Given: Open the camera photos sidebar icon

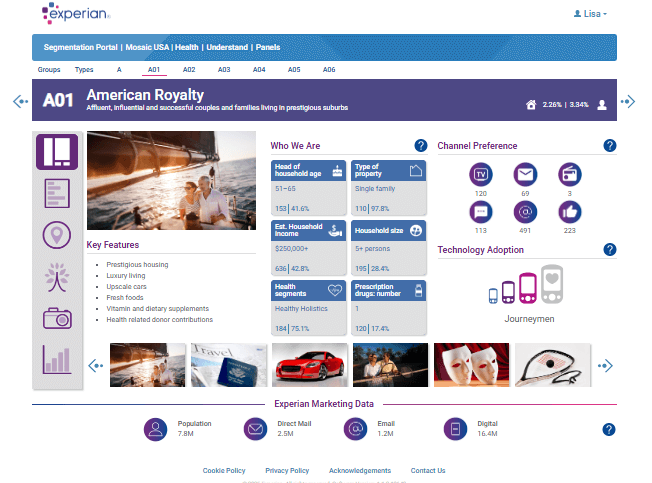Looking at the screenshot, I should pyautogui.click(x=57, y=318).
